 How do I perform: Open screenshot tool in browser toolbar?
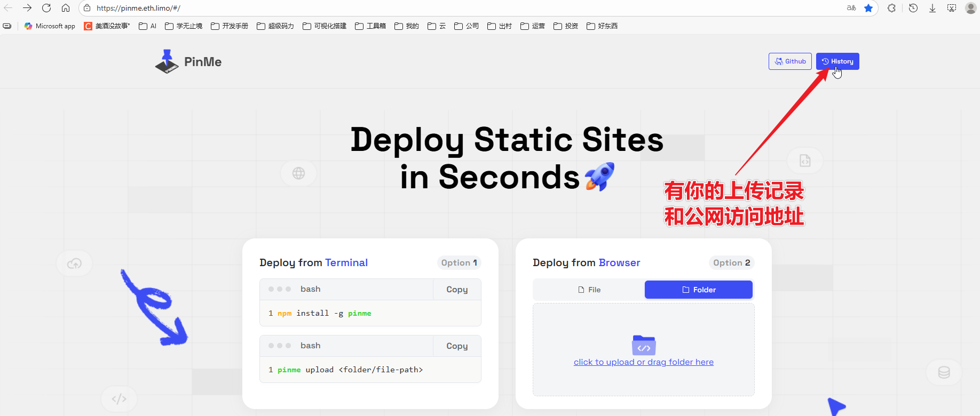tap(952, 8)
